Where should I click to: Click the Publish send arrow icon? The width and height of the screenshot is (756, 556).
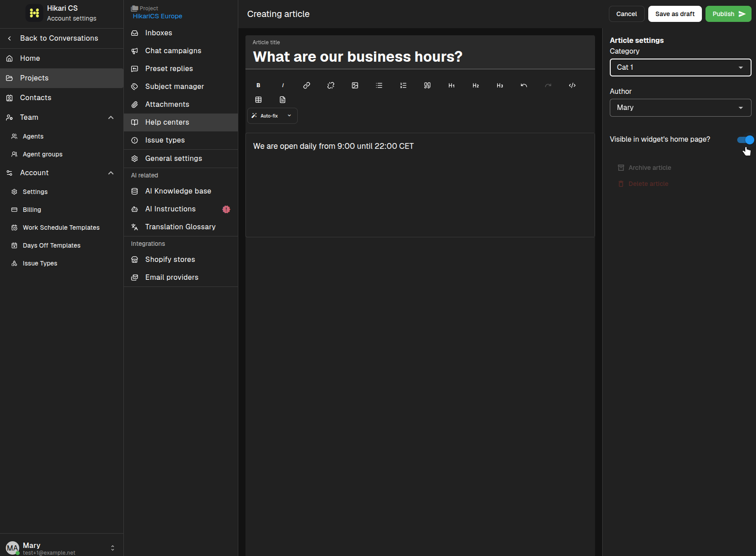(742, 14)
